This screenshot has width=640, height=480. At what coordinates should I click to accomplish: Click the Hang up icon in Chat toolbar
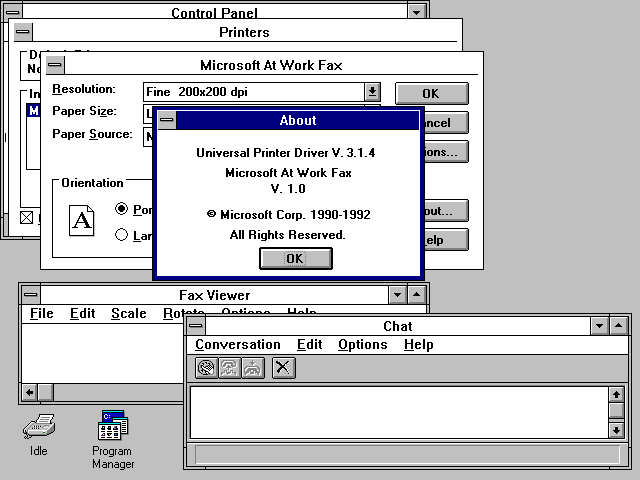click(253, 368)
